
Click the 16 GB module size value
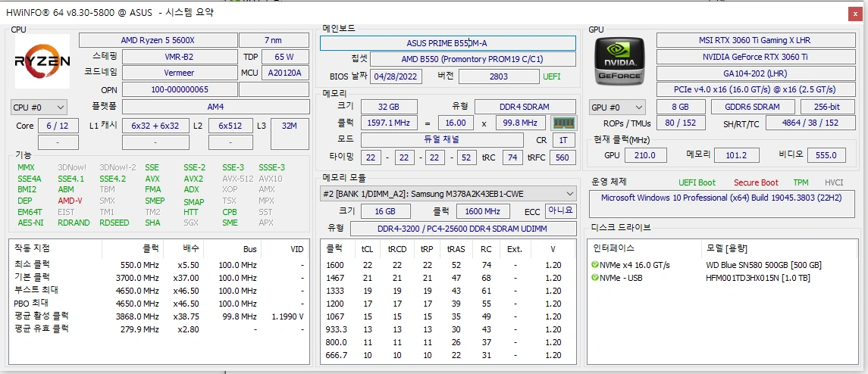click(x=386, y=211)
